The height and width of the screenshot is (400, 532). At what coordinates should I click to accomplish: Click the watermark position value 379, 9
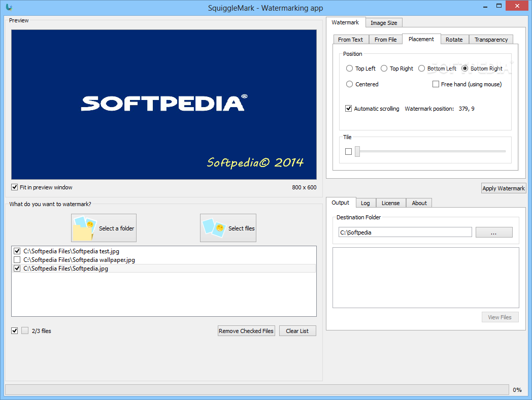(x=467, y=109)
